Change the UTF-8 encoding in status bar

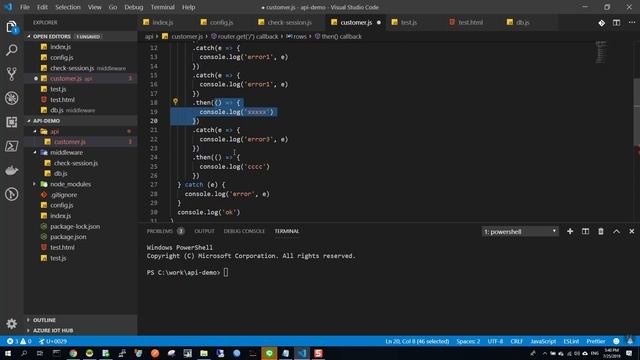(495, 341)
